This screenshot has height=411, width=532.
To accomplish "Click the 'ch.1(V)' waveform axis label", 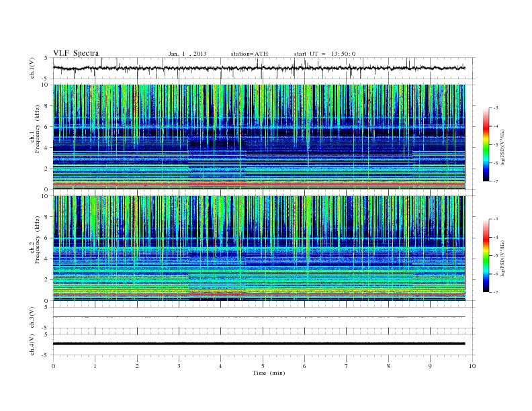I will pyautogui.click(x=32, y=68).
